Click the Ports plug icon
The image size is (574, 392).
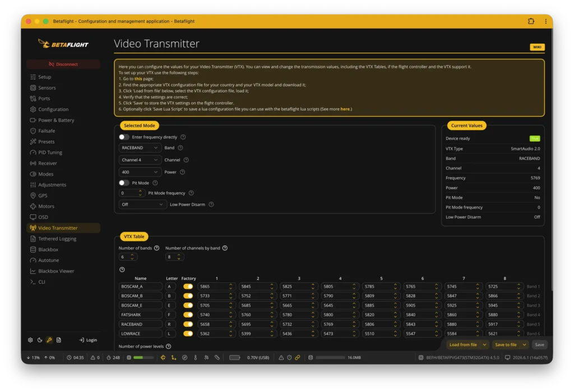33,99
